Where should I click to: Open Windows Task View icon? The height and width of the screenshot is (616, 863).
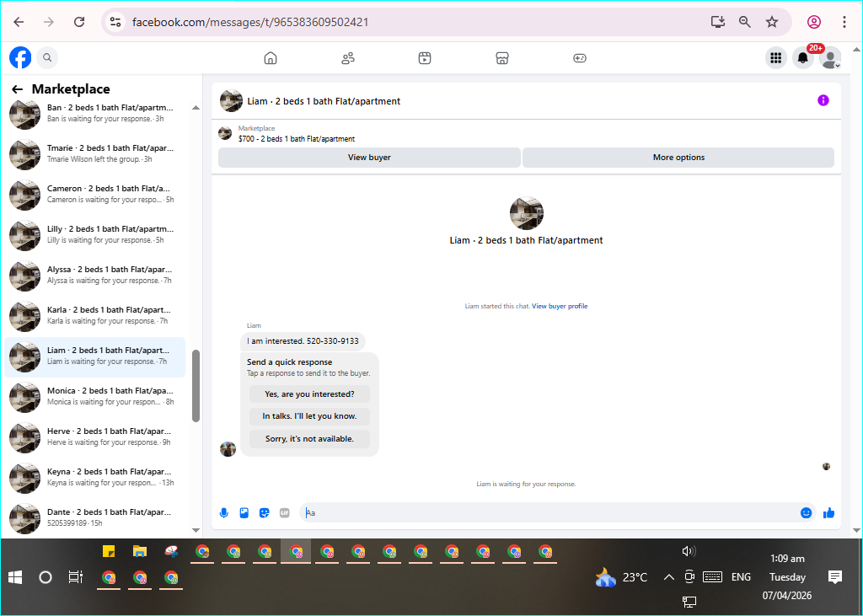point(75,577)
